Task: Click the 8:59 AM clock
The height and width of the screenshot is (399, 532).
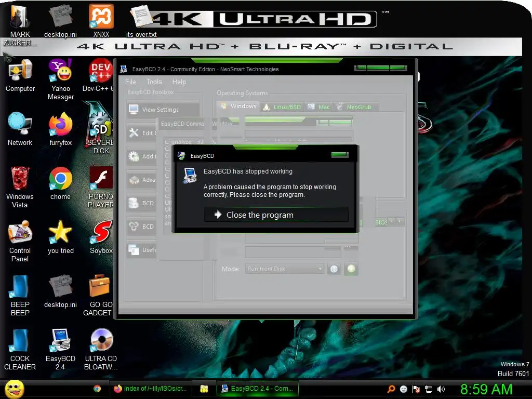Action: pos(486,389)
